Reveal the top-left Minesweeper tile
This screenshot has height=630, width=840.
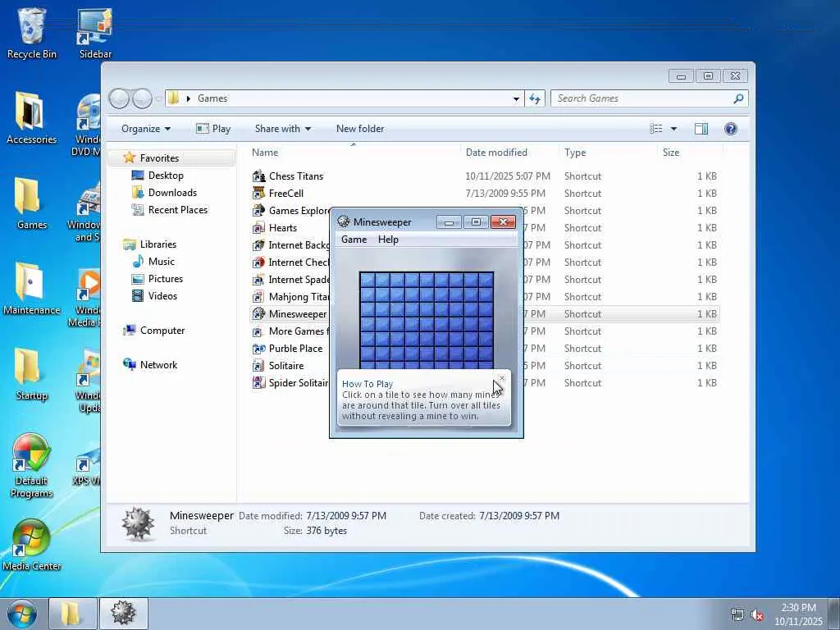pos(367,280)
